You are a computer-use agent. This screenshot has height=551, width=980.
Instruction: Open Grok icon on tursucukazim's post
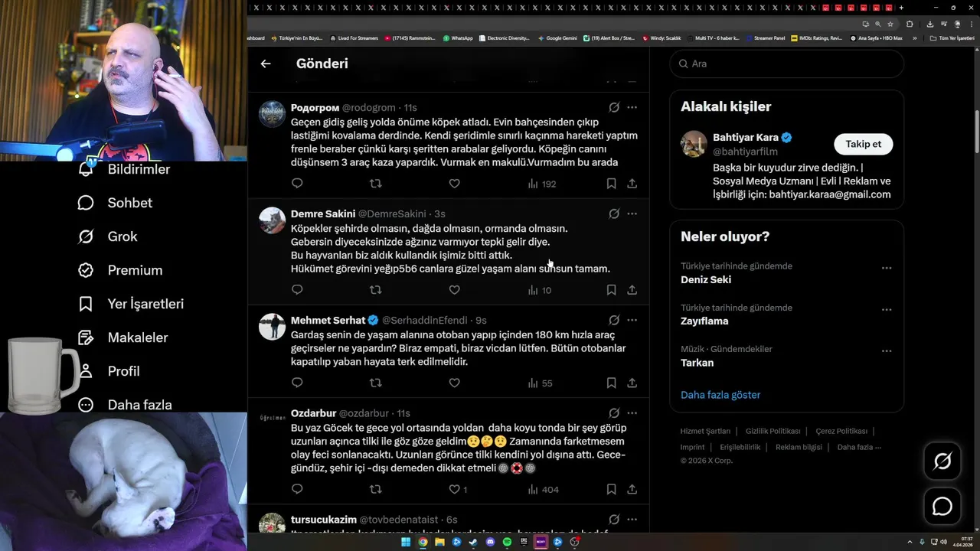(614, 519)
